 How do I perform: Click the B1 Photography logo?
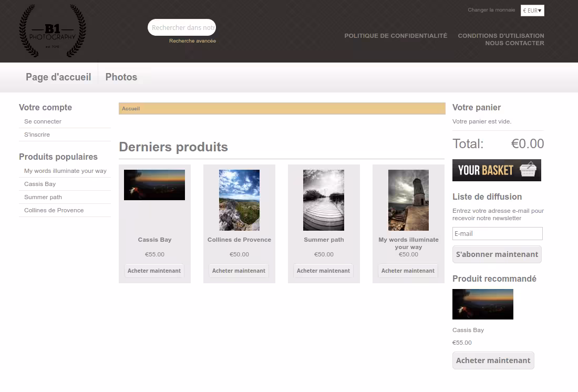[53, 30]
